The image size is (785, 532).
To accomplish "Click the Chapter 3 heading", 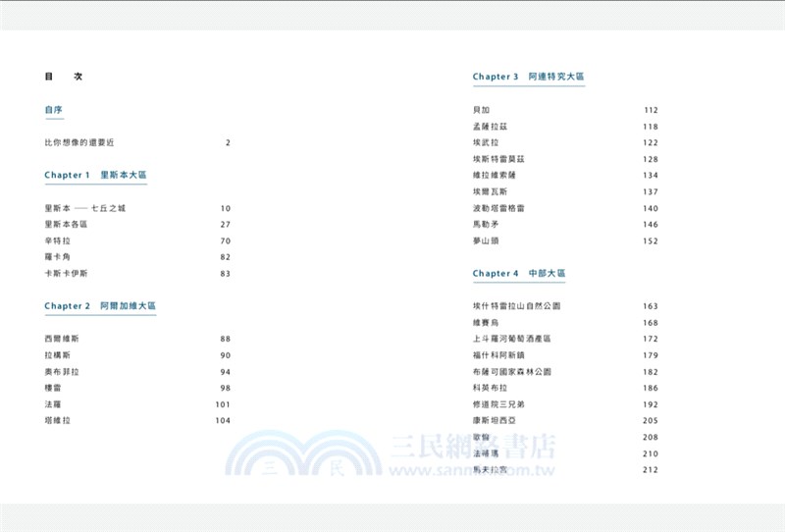I will coord(529,77).
